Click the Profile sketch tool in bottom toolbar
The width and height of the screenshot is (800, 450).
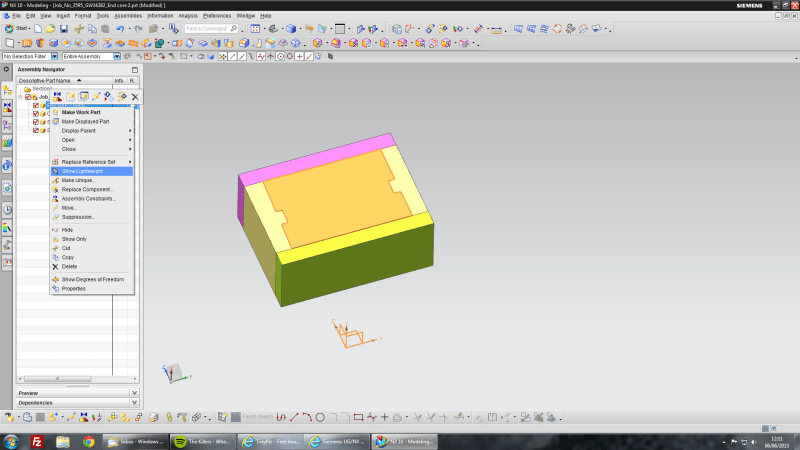coord(281,417)
